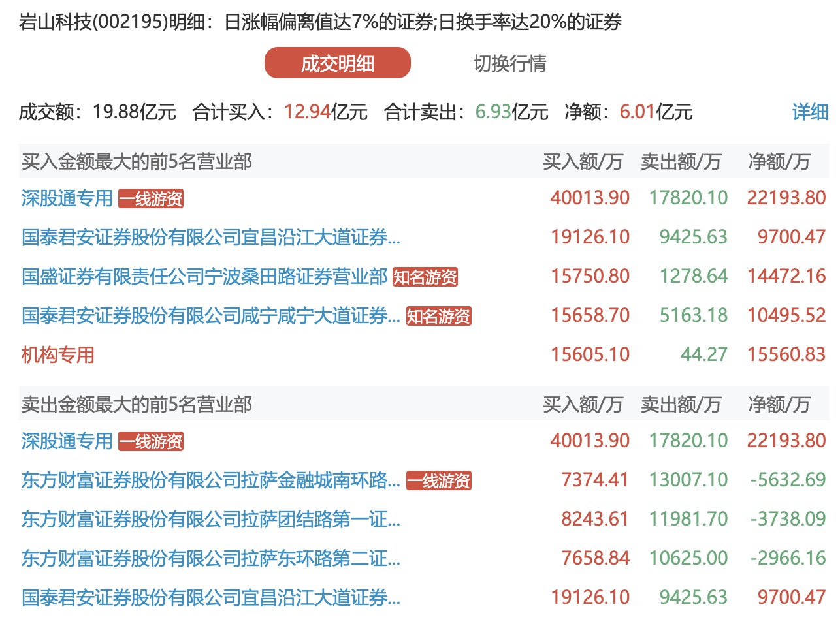Click the 卖出额/万 header in the sell table
Image resolution: width=840 pixels, height=628 pixels.
tap(681, 404)
